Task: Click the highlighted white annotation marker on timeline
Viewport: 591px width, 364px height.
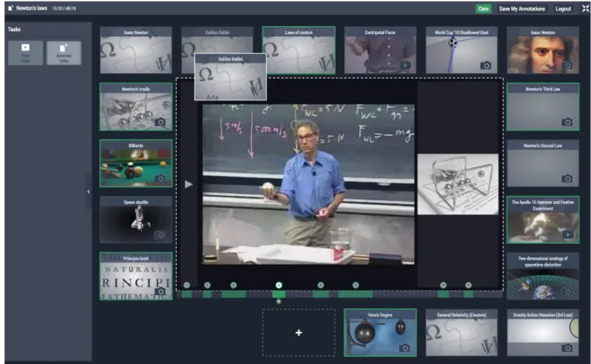Action: 279,285
